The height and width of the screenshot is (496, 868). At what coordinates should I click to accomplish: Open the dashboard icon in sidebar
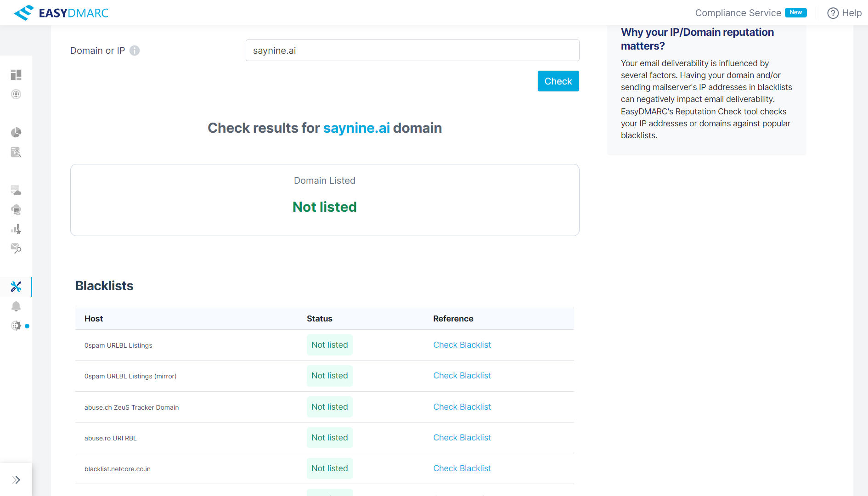click(x=16, y=75)
